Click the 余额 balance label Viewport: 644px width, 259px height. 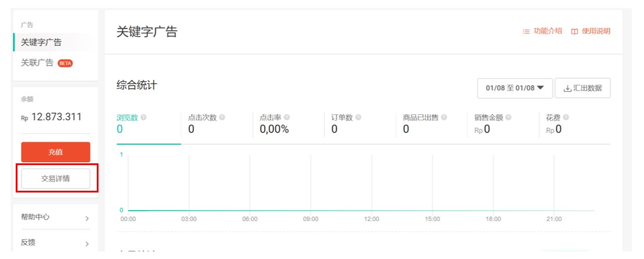pyautogui.click(x=26, y=99)
